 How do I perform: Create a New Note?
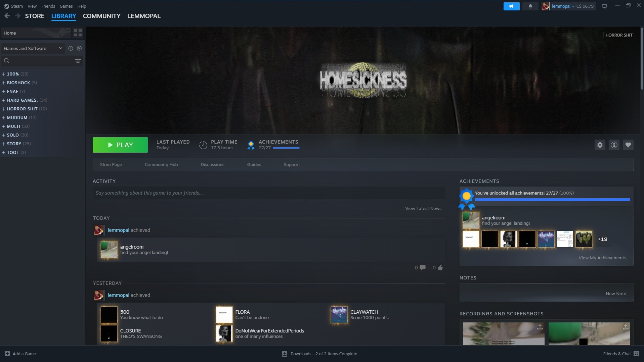615,294
